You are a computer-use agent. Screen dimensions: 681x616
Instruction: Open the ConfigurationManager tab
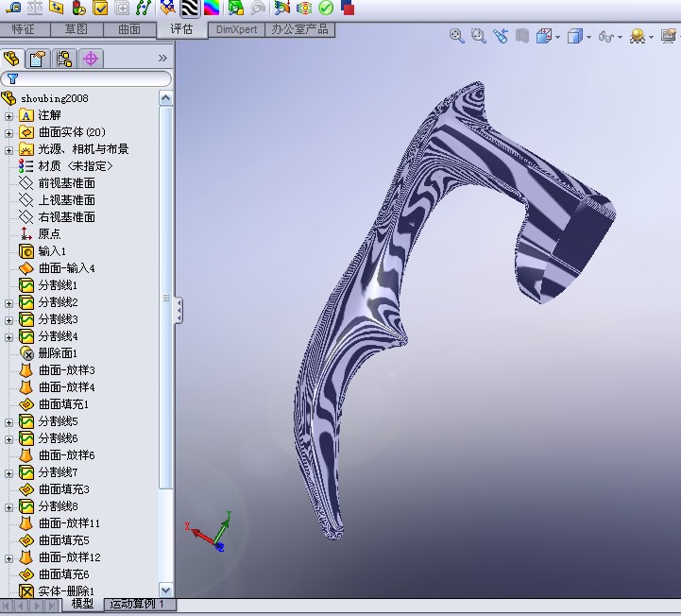click(x=64, y=59)
